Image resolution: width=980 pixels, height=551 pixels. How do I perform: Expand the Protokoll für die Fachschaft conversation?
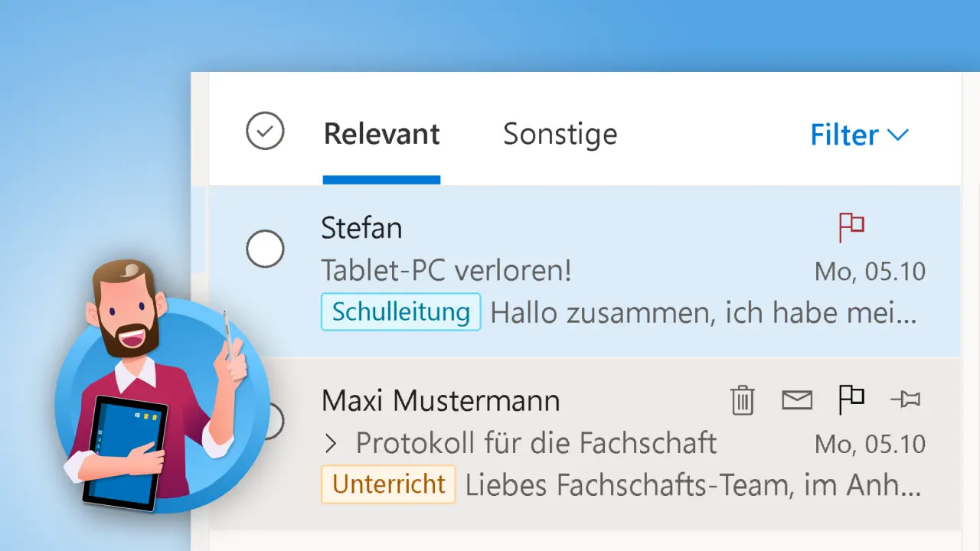[x=331, y=442]
